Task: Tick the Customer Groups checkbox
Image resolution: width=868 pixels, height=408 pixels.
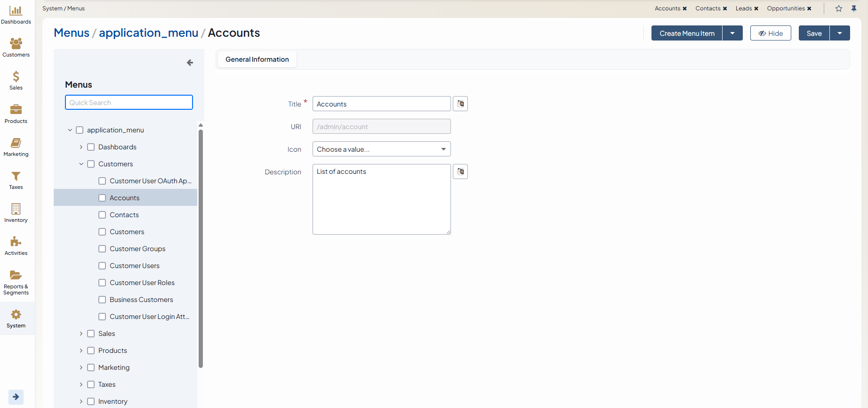Action: click(102, 249)
